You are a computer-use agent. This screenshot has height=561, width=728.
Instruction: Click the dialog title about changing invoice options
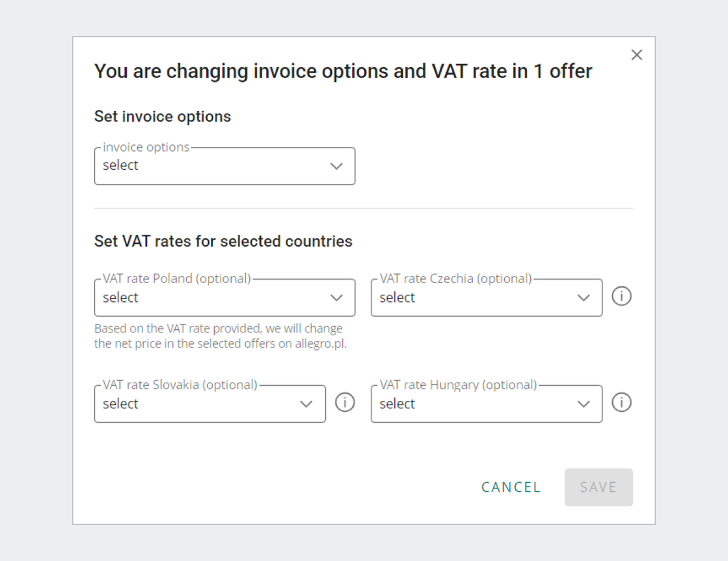click(343, 72)
